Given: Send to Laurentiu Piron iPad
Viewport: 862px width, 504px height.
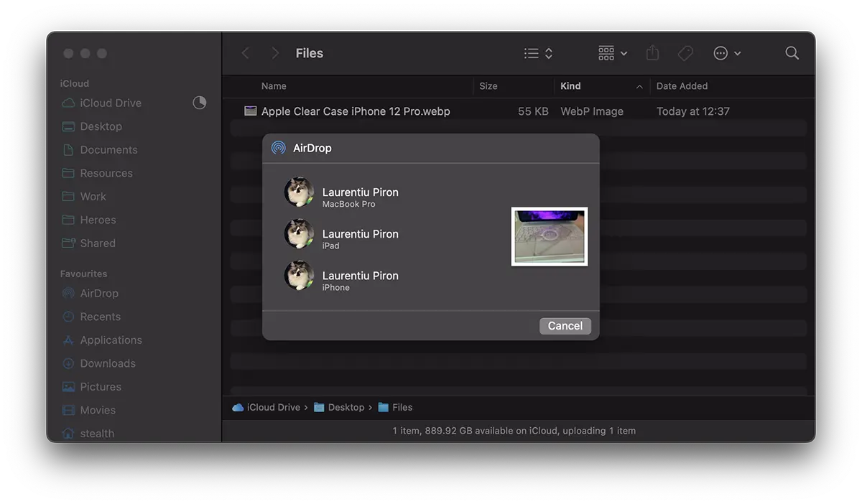Looking at the screenshot, I should [x=342, y=234].
